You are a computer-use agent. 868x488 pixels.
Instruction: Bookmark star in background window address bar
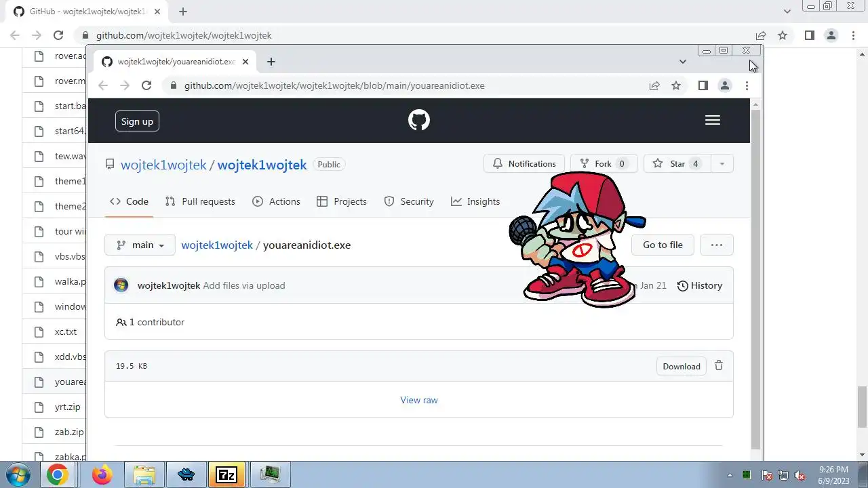pos(783,35)
